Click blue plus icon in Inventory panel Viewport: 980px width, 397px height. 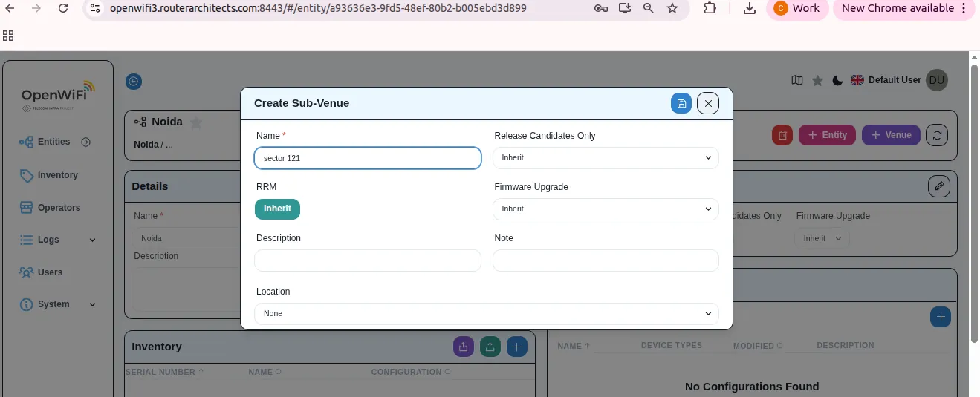pyautogui.click(x=517, y=347)
